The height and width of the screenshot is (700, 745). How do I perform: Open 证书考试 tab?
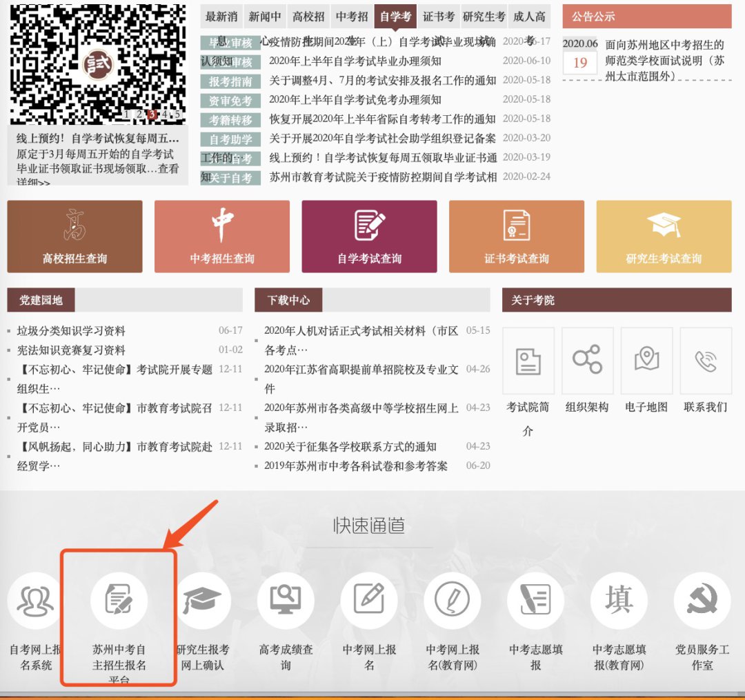point(439,17)
